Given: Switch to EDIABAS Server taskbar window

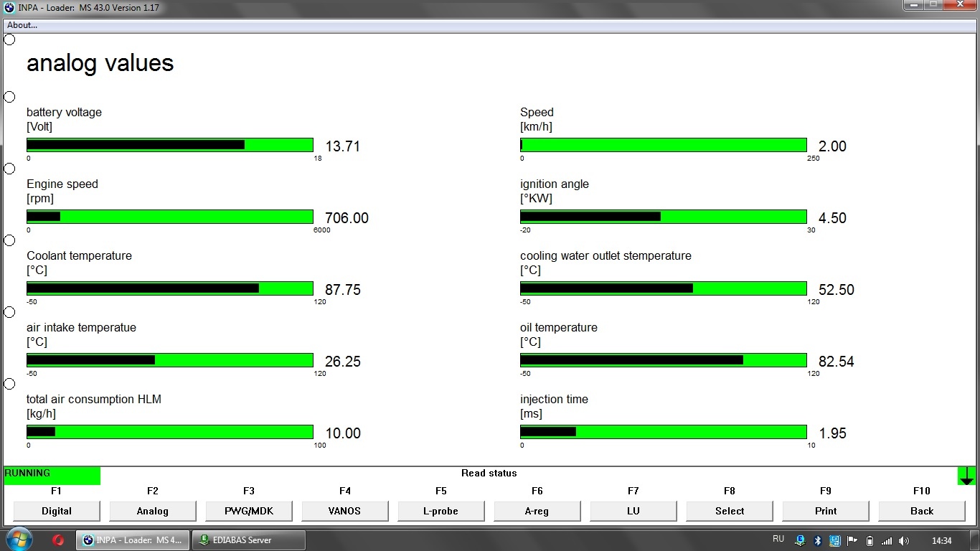Looking at the screenshot, I should 249,540.
